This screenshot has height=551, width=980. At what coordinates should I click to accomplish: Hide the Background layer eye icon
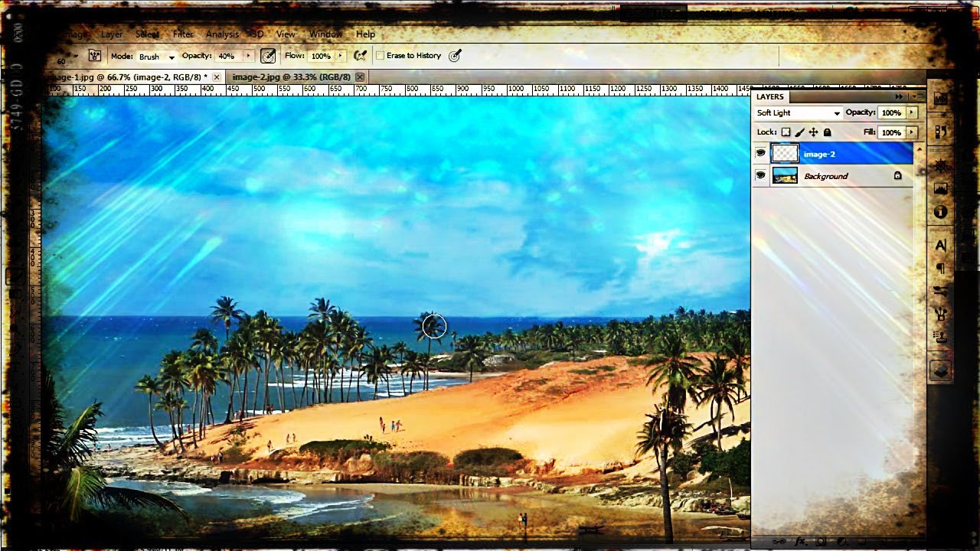760,176
